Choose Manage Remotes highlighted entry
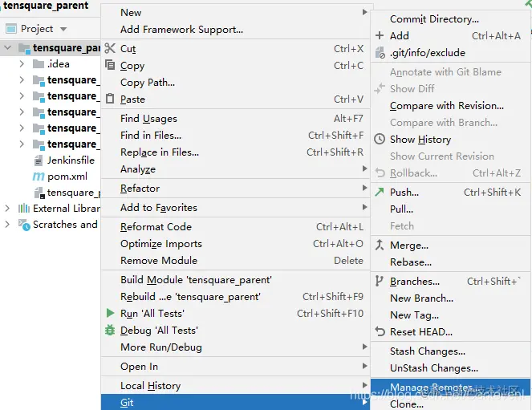Screen dimensions: 532x410 click(451, 388)
